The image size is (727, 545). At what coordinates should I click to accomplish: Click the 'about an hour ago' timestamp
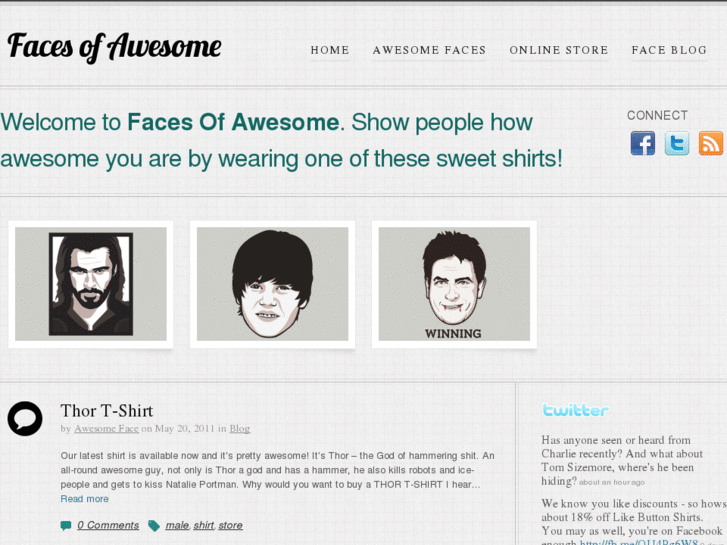612,482
